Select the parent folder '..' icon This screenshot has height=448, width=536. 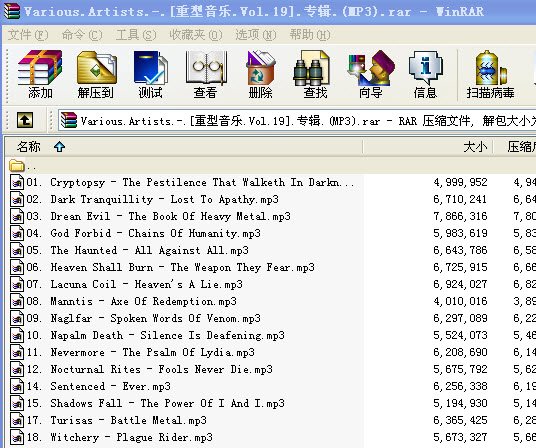pos(17,166)
